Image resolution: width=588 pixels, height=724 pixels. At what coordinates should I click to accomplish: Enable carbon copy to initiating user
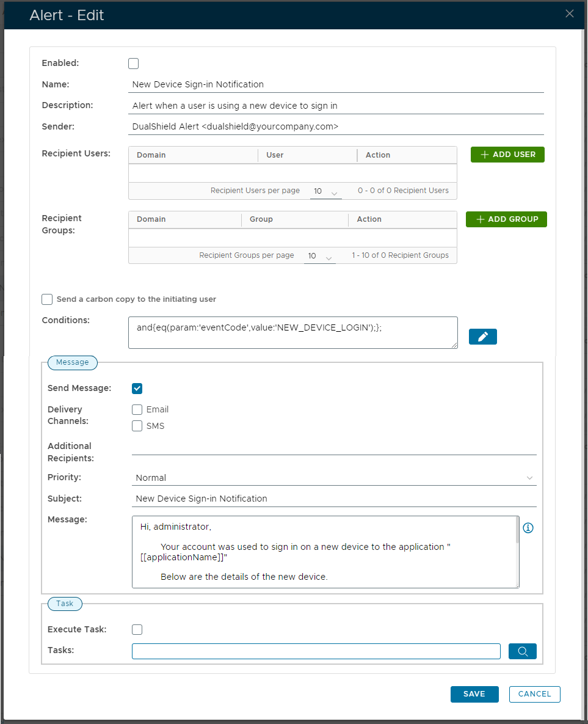(47, 299)
